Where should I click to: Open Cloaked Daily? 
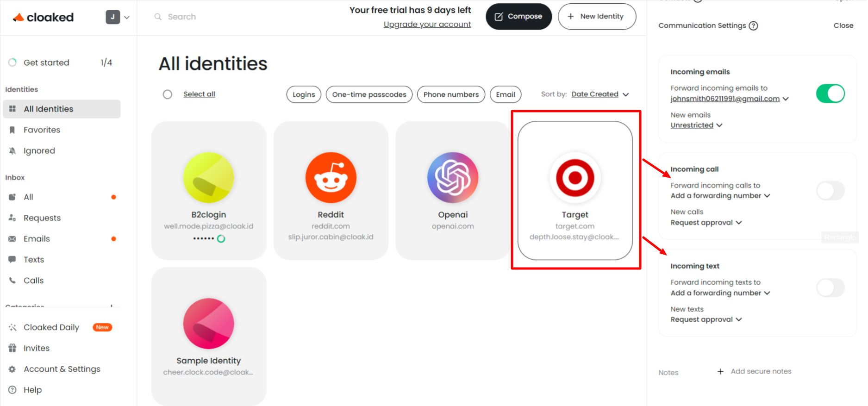pos(62,327)
